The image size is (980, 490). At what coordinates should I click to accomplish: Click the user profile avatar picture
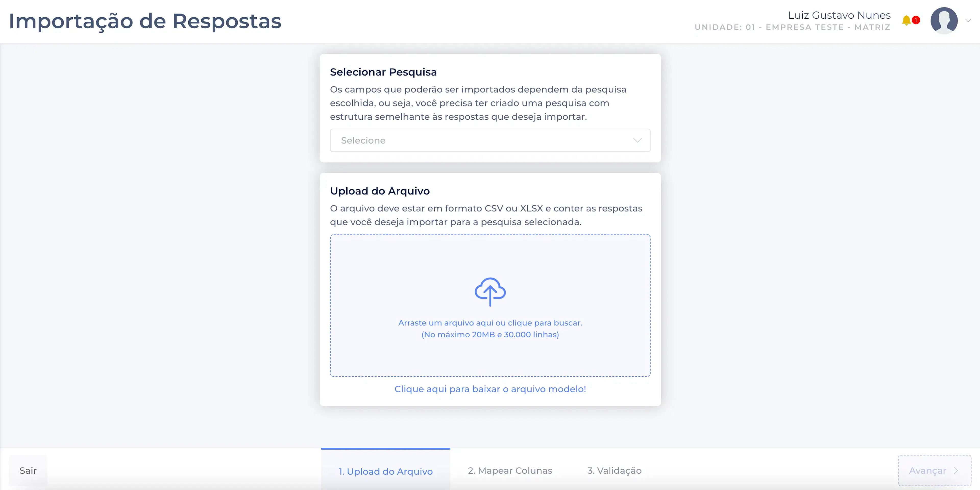(x=944, y=20)
